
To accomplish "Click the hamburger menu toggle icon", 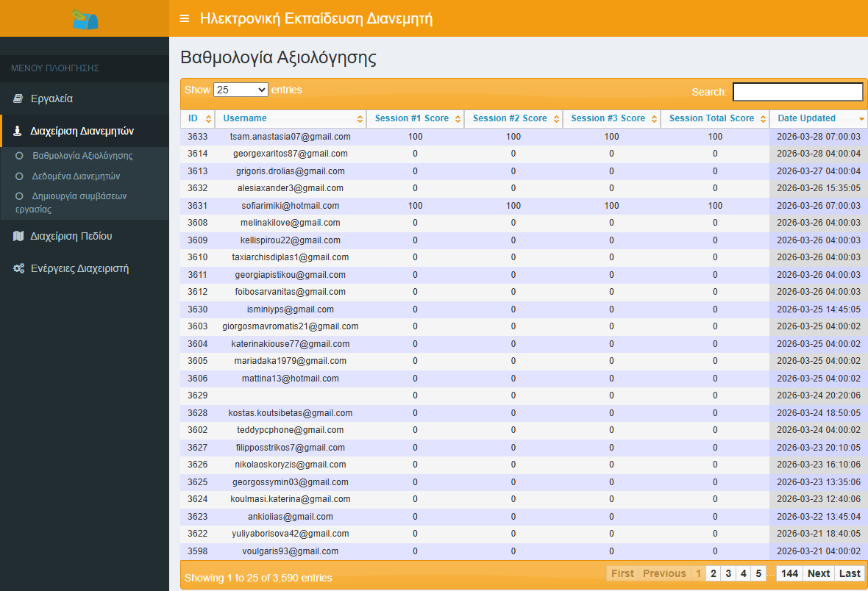I will coord(185,18).
